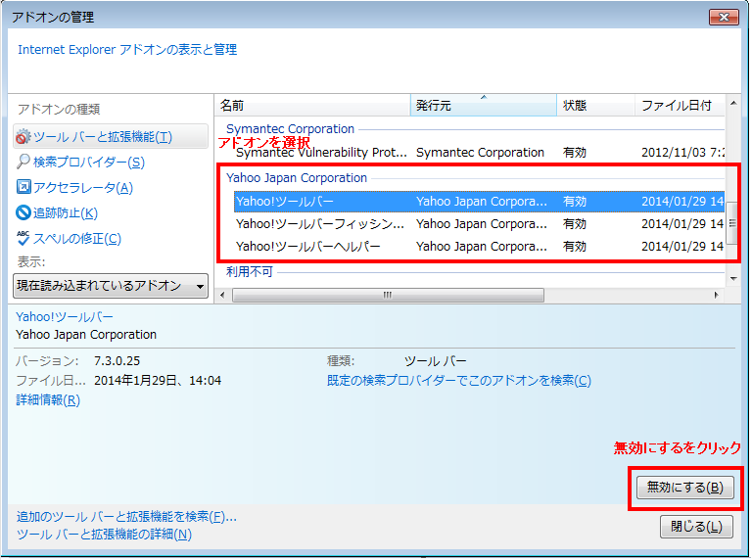Viewport: 752px width, 560px height.
Task: Click the Yahoo!ツールバー title in details pane
Action: 65,317
